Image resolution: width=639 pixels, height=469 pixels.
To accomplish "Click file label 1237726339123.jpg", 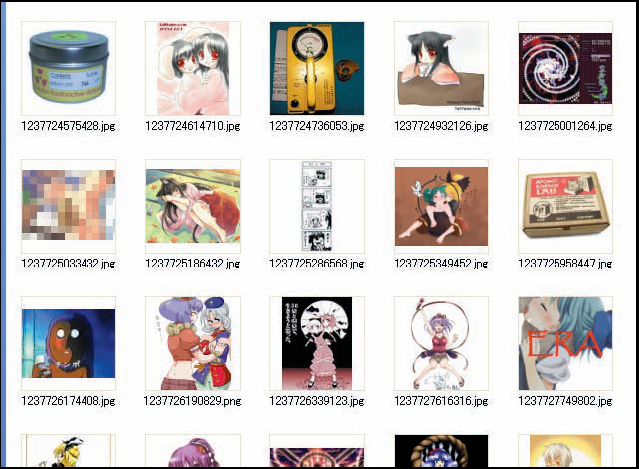I will point(317,401).
